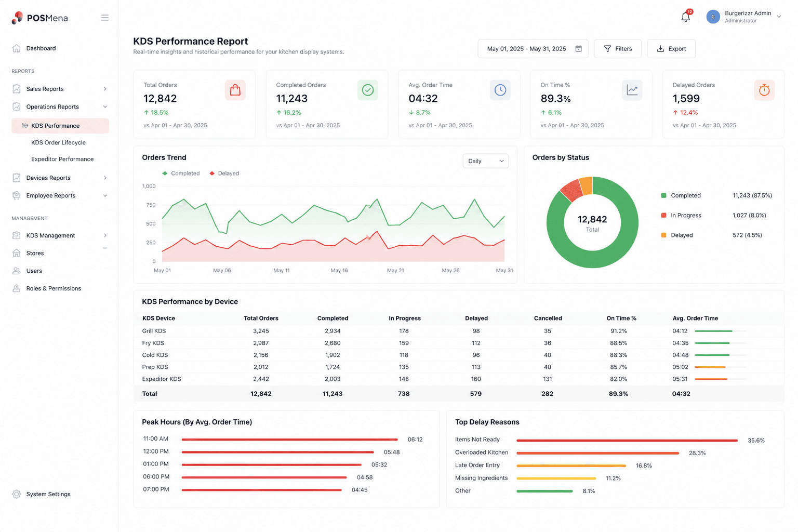Click the Devices Reports sidebar icon
Screen dimensions: 798x532
coord(17,178)
